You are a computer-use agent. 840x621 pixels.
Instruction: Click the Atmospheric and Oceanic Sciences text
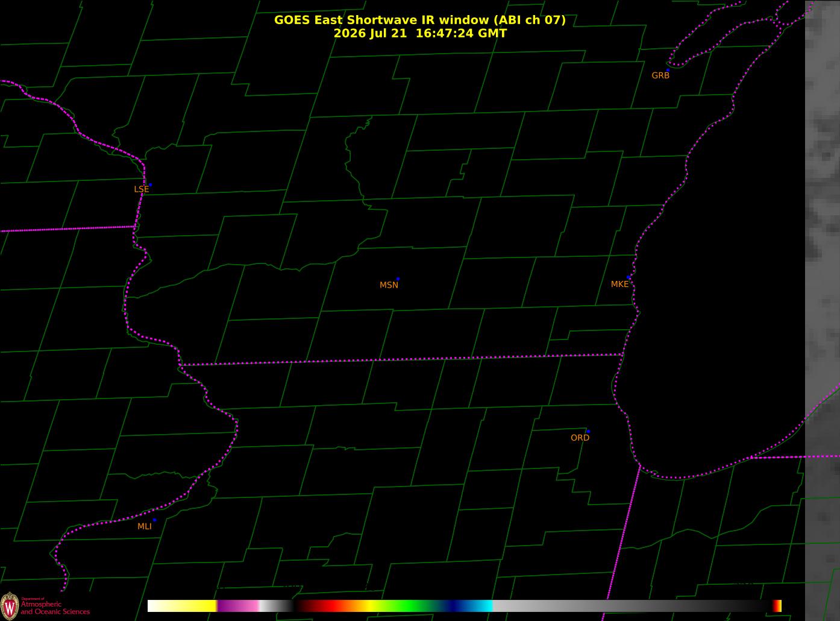[55, 608]
